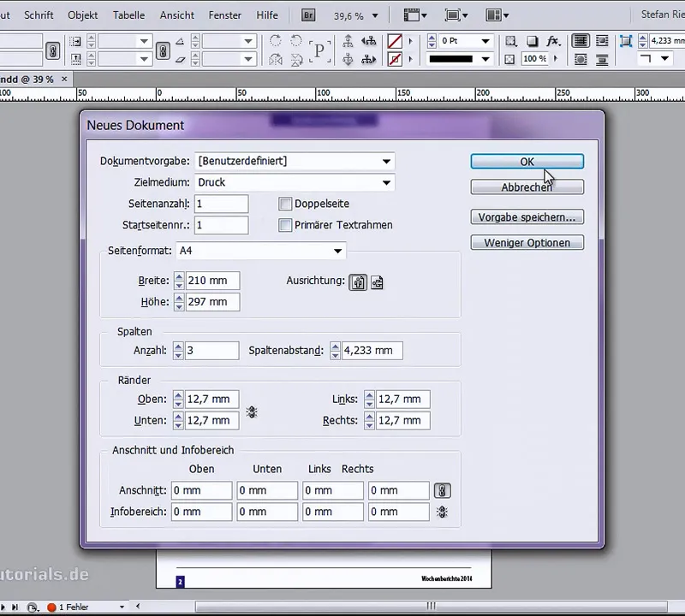This screenshot has height=616, width=685.
Task: Open the screen mode dropdown icon
Action: pos(456,15)
